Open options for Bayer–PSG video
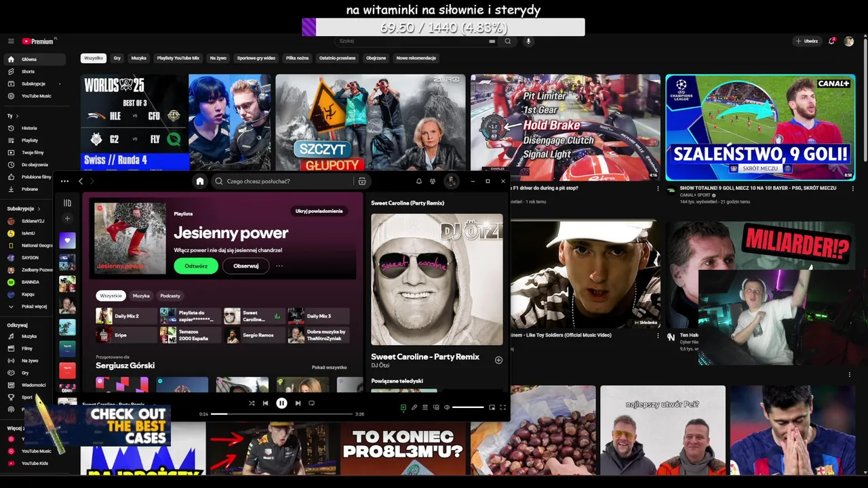 852,189
